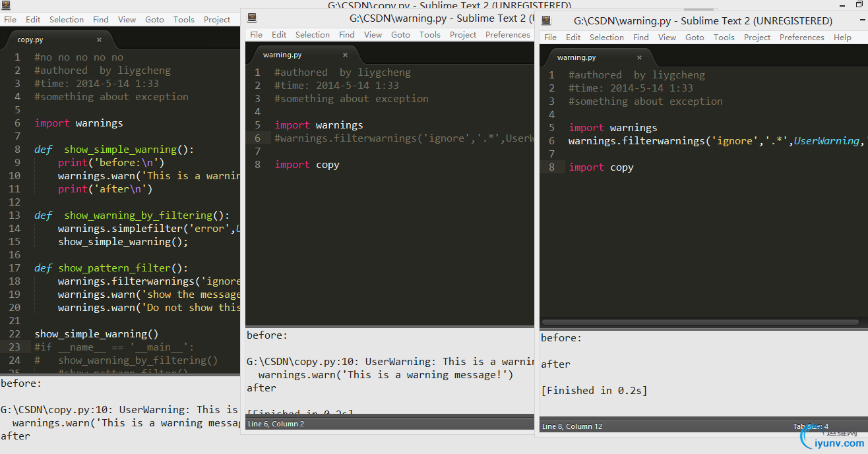Click '[Finished in 0.2s]' in right output panel
The width and height of the screenshot is (868, 454).
pos(594,391)
